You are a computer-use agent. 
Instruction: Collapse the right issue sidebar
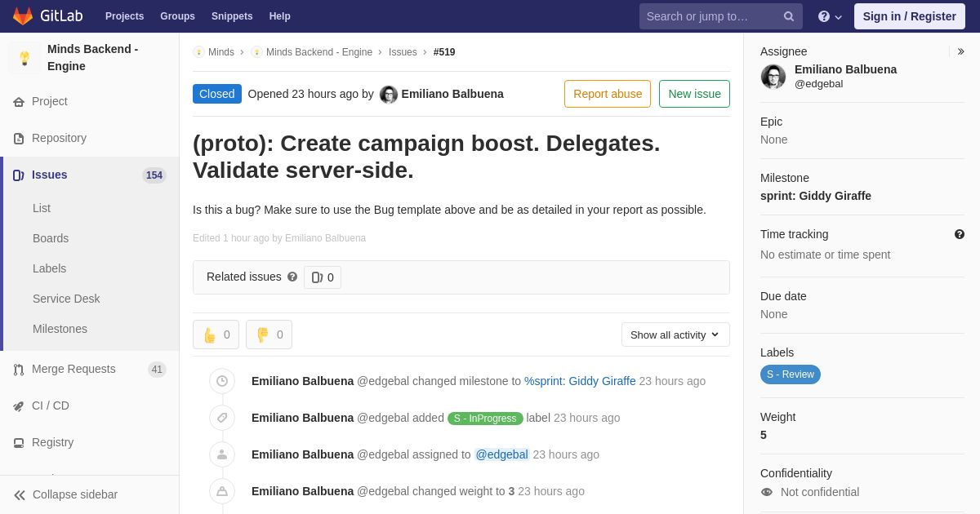[x=960, y=51]
